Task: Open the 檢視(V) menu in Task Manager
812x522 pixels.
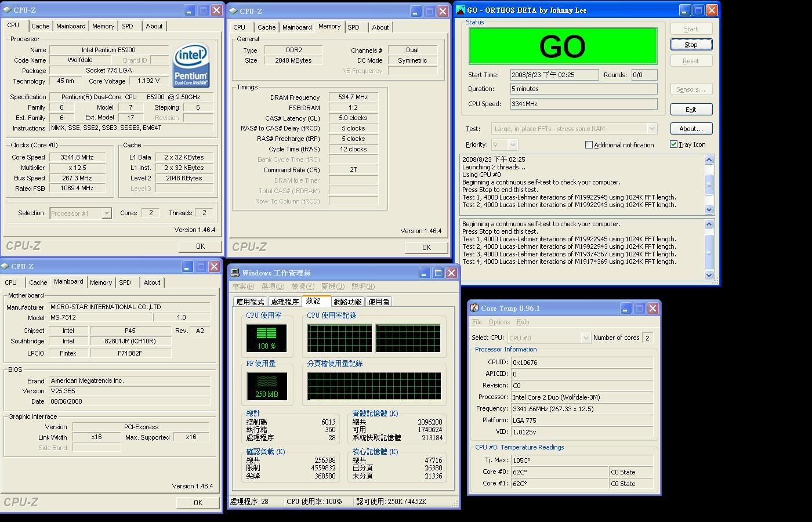Action: click(303, 287)
